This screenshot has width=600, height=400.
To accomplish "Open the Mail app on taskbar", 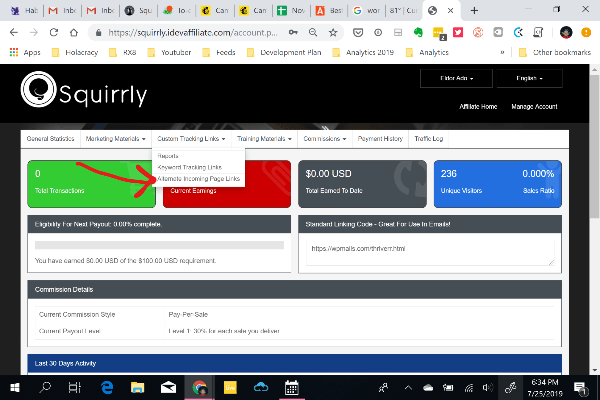I will (x=168, y=388).
